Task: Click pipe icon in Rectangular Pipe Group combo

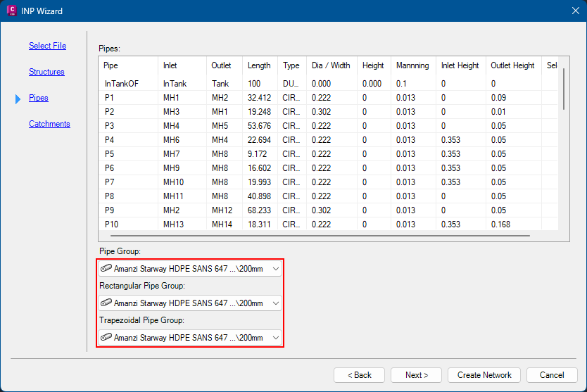Action: pos(106,303)
